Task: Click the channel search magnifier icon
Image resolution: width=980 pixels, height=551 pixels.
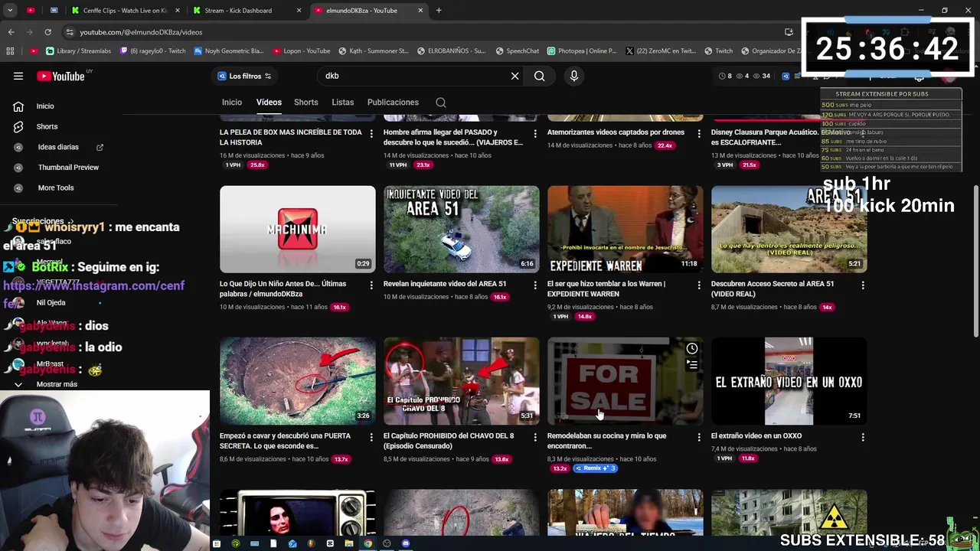Action: pyautogui.click(x=441, y=103)
